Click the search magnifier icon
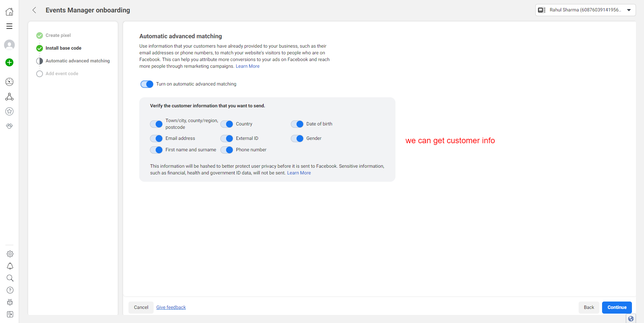This screenshot has width=644, height=323. click(10, 278)
